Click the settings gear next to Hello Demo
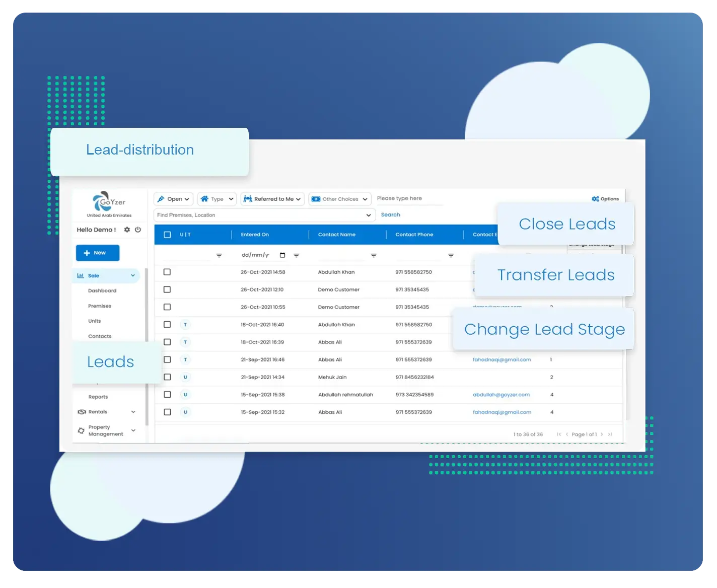 127,230
